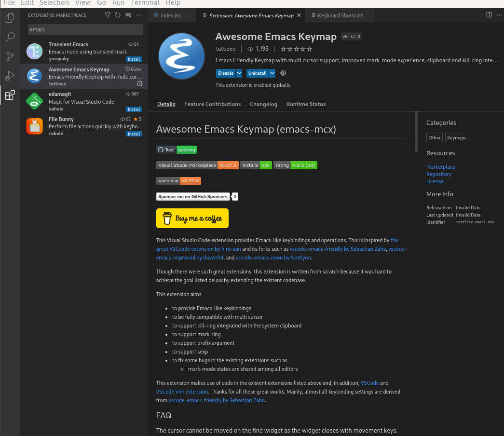Image resolution: width=504 pixels, height=436 pixels.
Task: Open vscode-emacs-neon by NotKyon link
Action: click(x=273, y=258)
